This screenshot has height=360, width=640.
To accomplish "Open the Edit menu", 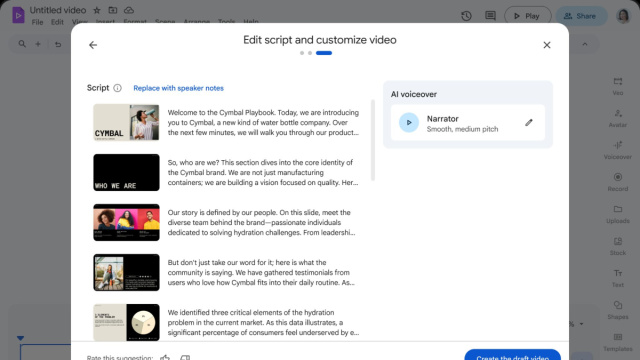I will click(x=57, y=22).
